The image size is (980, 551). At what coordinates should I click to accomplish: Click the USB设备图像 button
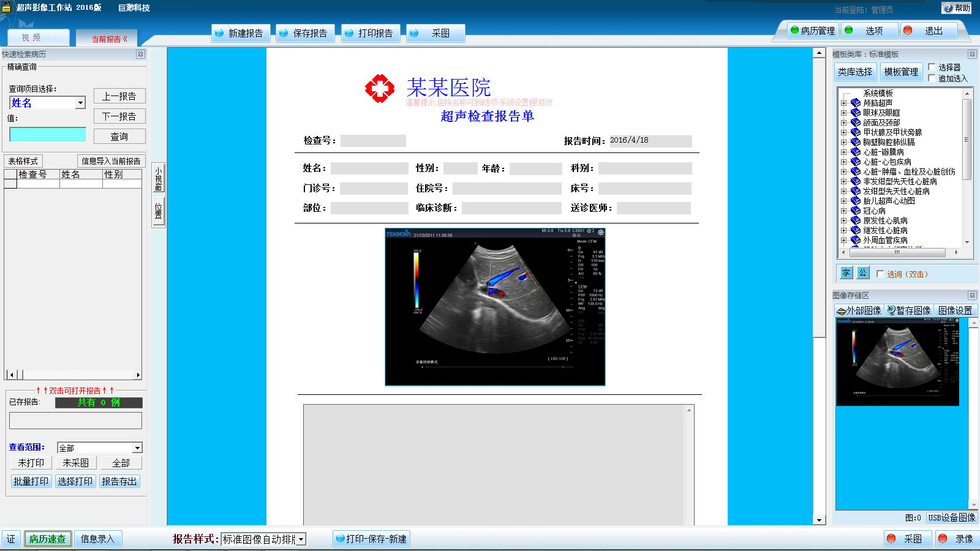952,517
